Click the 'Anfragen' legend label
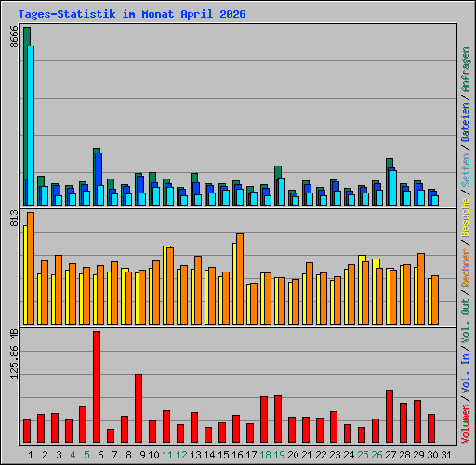The height and width of the screenshot is (465, 476). point(466,70)
